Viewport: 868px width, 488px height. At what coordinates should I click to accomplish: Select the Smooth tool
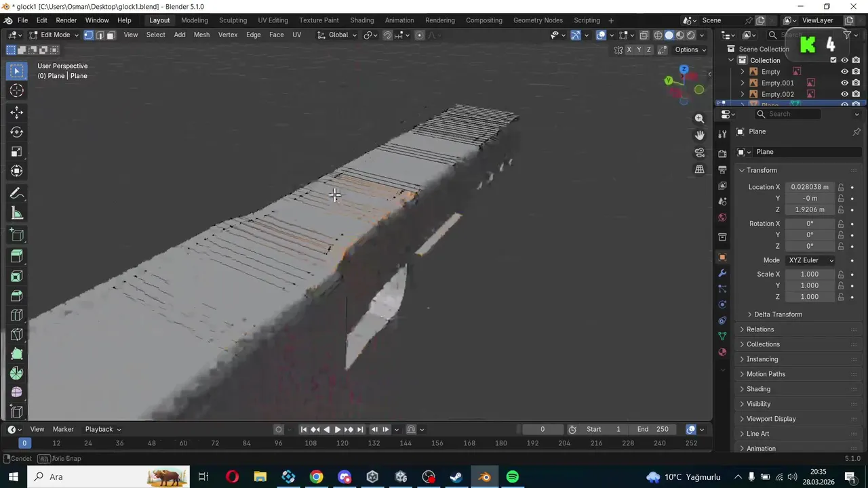(x=17, y=392)
